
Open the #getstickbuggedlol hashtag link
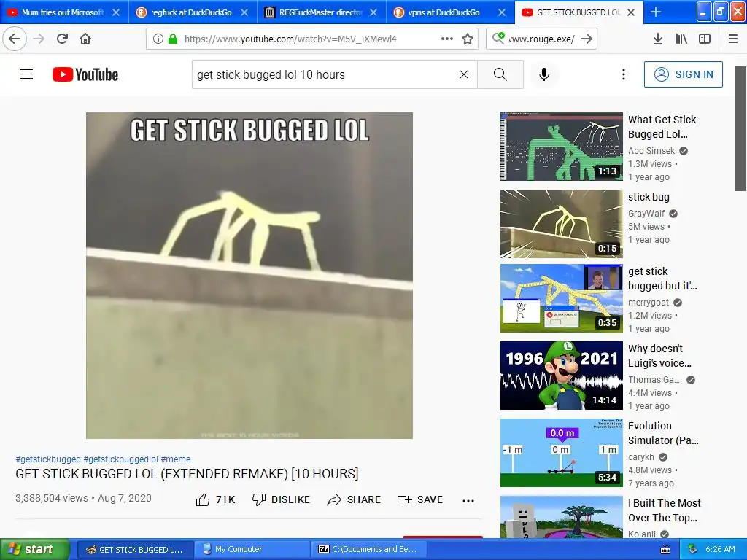tap(120, 459)
